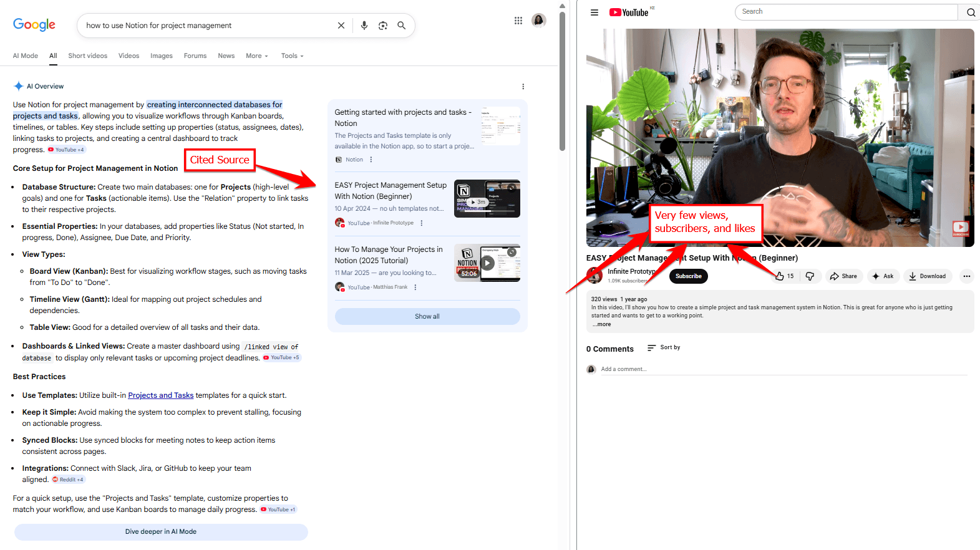This screenshot has width=980, height=550.
Task: Open options for Notion source result
Action: [x=371, y=160]
